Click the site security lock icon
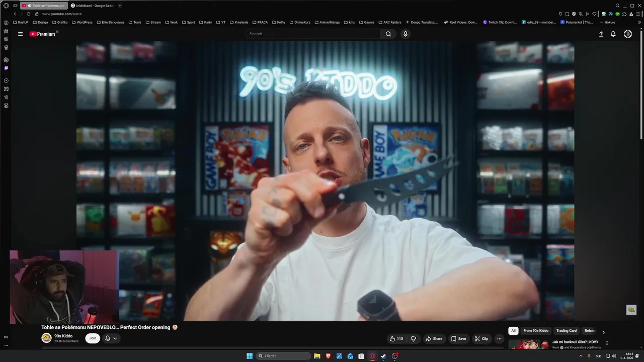 click(37, 14)
